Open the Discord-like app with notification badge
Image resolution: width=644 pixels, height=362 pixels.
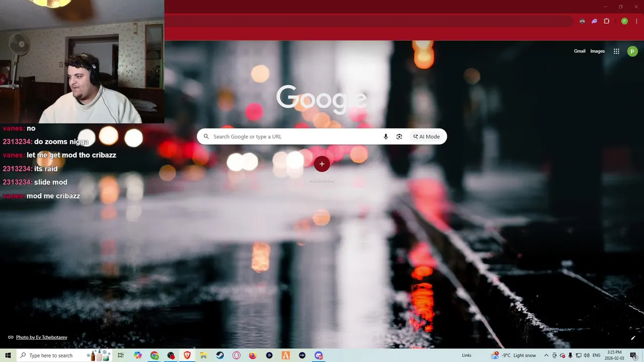click(x=318, y=355)
